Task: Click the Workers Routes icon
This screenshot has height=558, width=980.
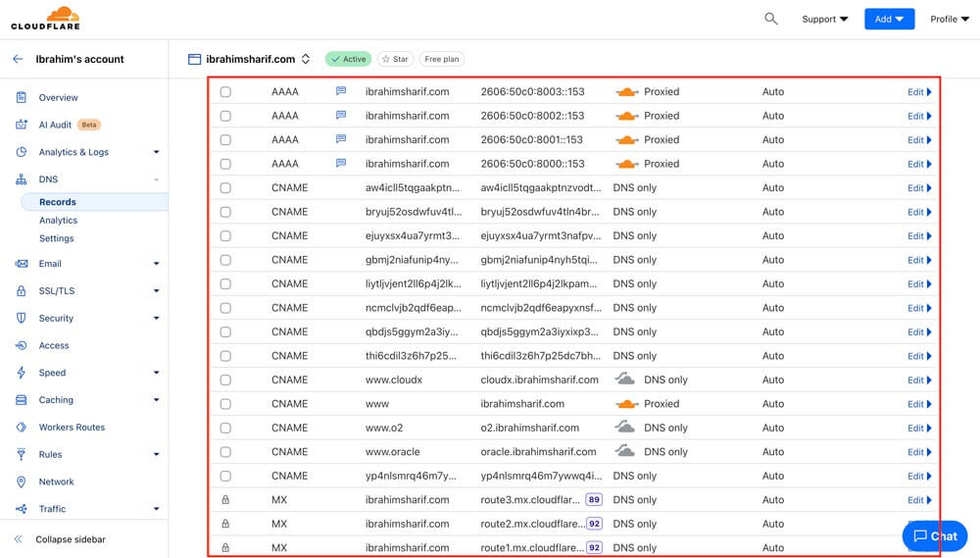Action: point(22,428)
